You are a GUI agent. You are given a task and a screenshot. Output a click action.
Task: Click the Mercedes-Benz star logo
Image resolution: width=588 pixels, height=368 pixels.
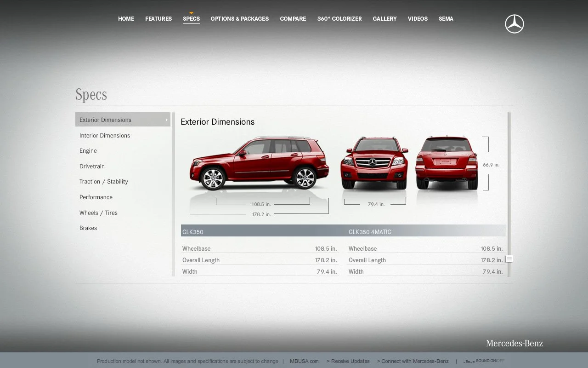tap(514, 24)
